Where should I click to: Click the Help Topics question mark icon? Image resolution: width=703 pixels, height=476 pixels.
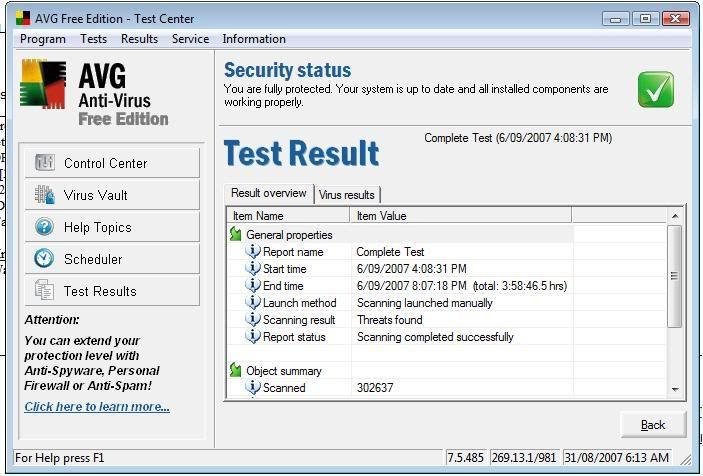pyautogui.click(x=44, y=227)
